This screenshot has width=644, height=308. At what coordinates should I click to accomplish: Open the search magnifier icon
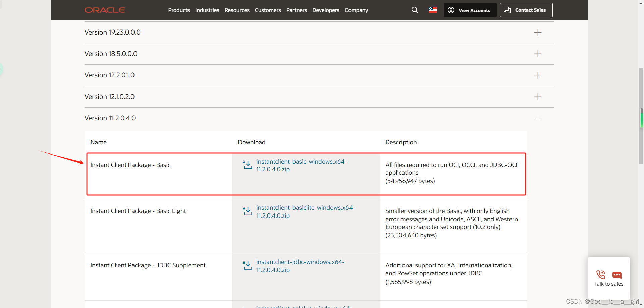tap(415, 10)
